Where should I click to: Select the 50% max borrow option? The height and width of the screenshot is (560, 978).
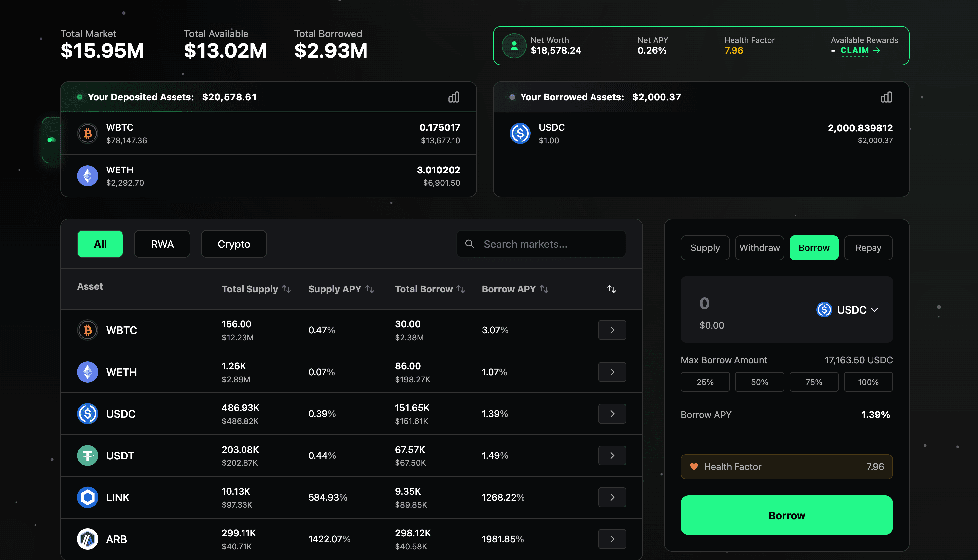tap(759, 382)
